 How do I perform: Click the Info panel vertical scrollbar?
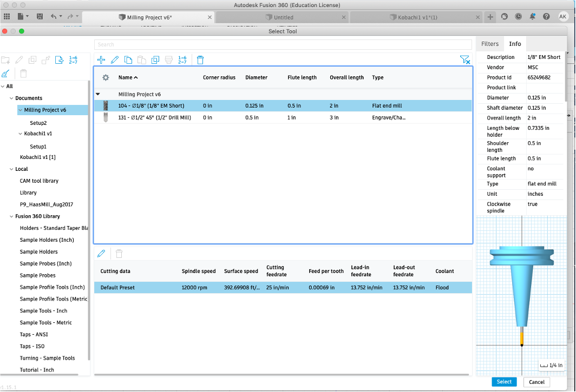point(566,77)
